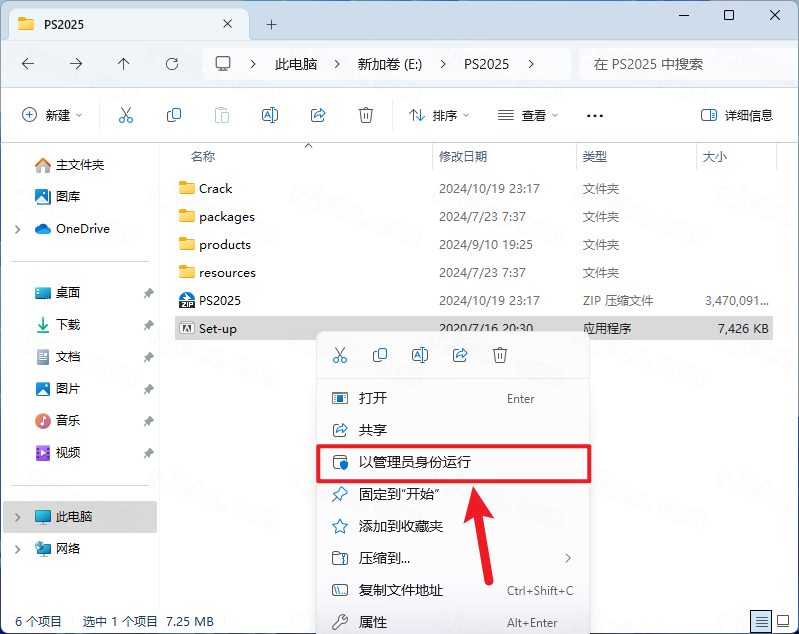This screenshot has width=799, height=634.
Task: Open the 排序 sort dropdown
Action: pos(440,115)
